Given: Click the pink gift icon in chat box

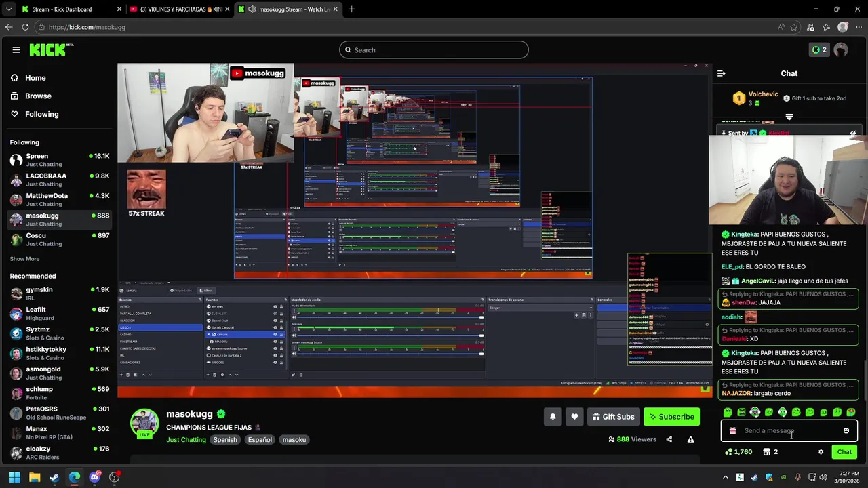Looking at the screenshot, I should point(732,431).
